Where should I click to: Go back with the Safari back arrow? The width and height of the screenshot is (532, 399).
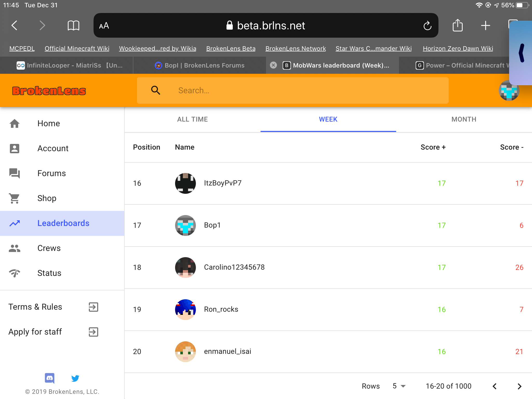coord(15,25)
